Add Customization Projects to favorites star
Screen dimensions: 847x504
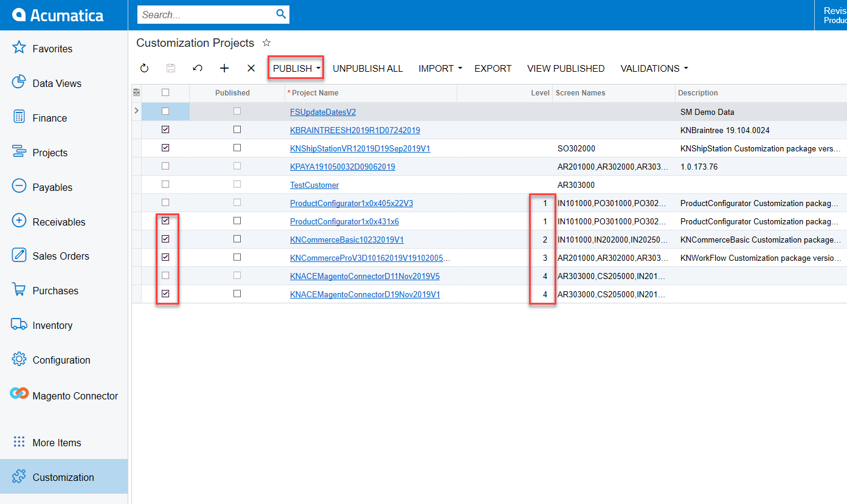pos(266,43)
